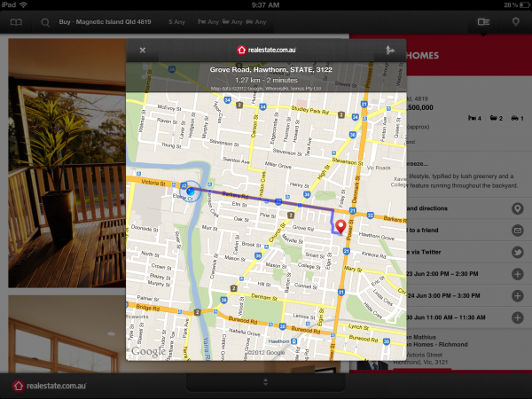Tap the realestate.com.au logo in popup header
Viewport: 532px width, 399px height.
(x=266, y=50)
